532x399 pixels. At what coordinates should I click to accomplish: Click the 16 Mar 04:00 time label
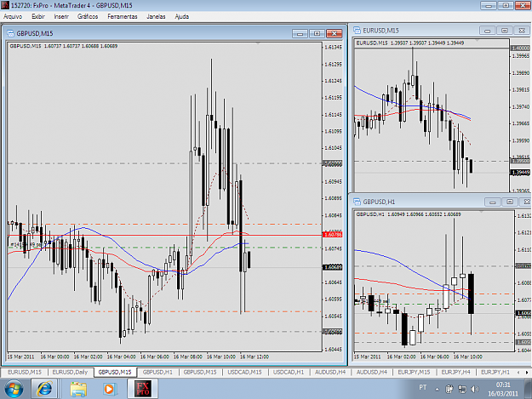121,356
